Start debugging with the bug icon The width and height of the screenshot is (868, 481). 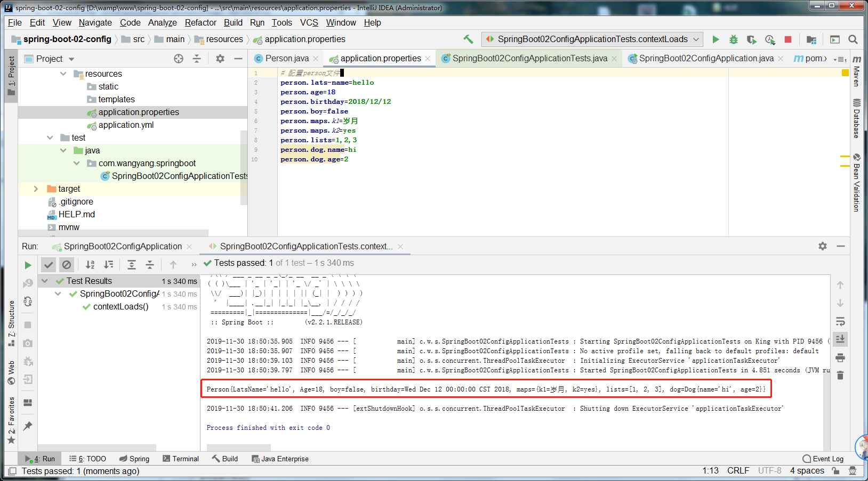[x=734, y=39]
